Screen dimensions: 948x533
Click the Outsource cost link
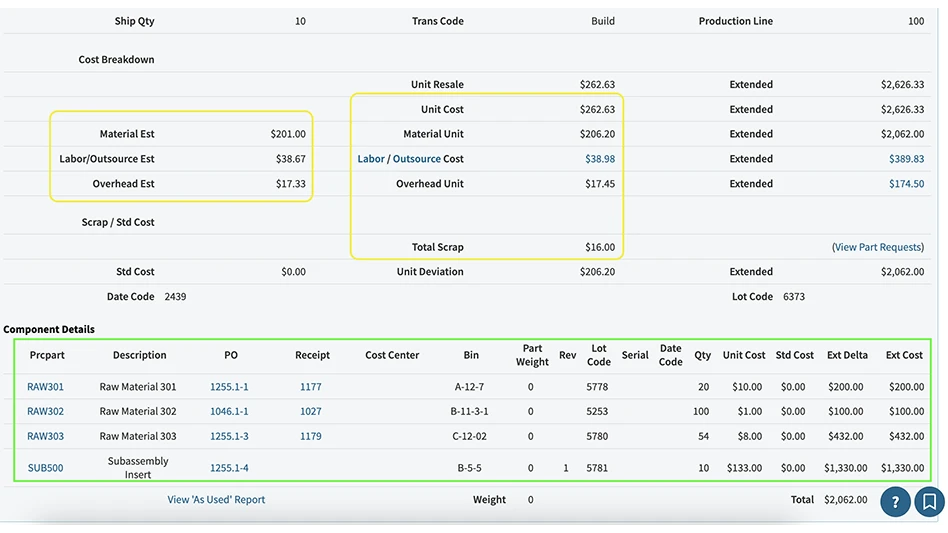[416, 159]
